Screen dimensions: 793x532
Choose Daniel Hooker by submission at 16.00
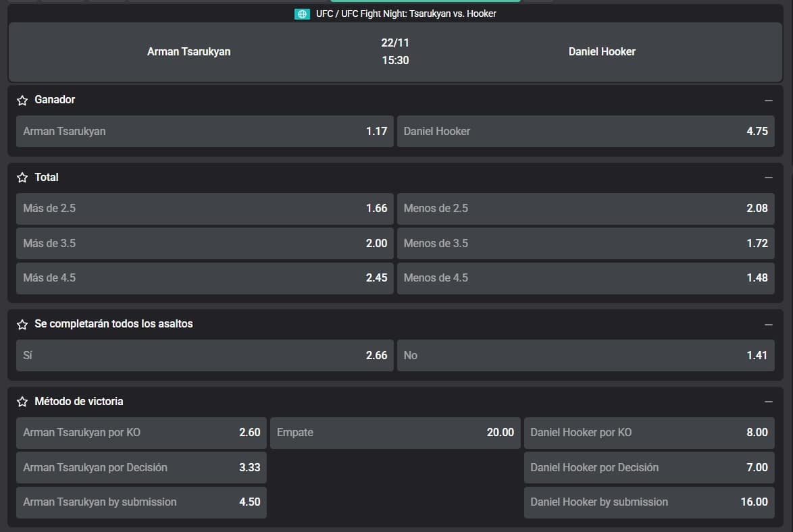(x=648, y=502)
